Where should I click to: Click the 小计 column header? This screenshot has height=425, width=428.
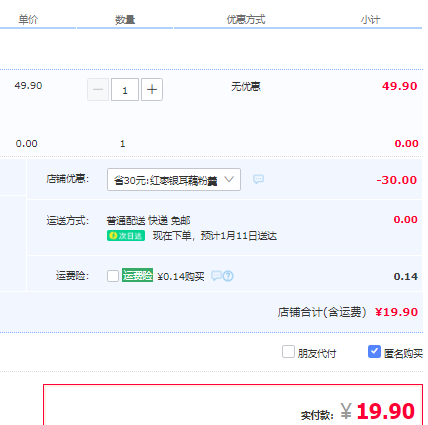[370, 20]
